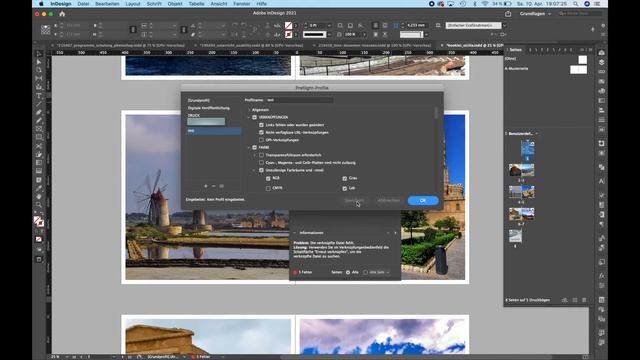Switch to the Seiten panel tab

pos(516,50)
